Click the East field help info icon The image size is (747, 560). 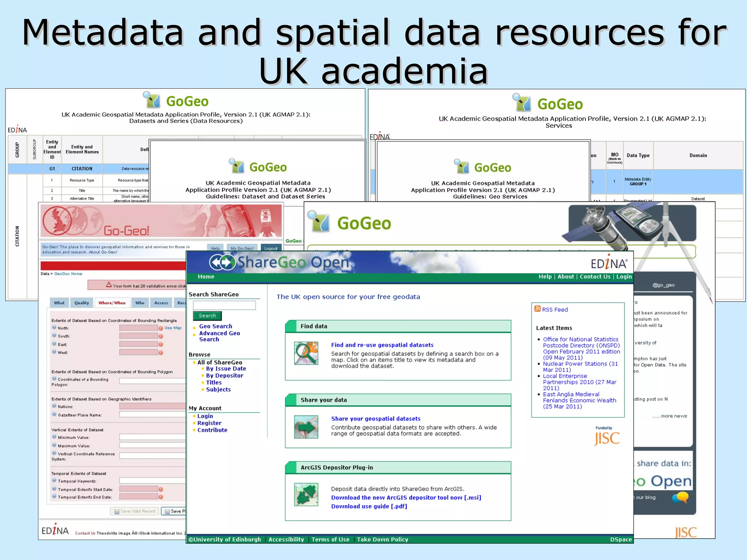pyautogui.click(x=54, y=344)
